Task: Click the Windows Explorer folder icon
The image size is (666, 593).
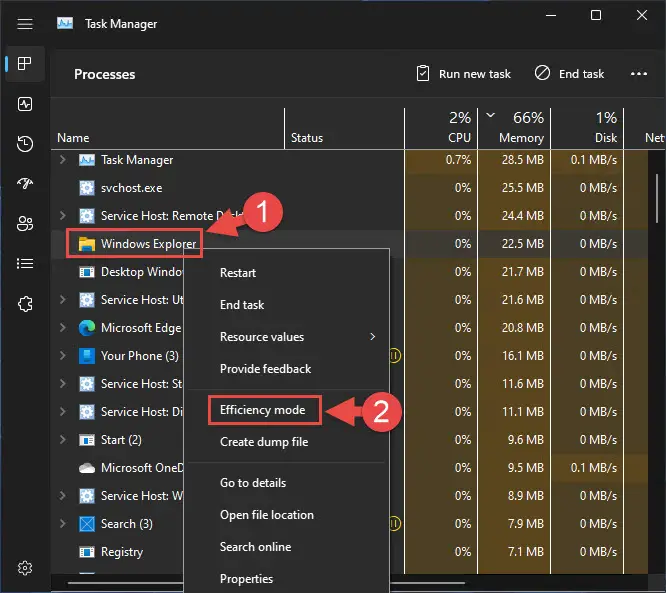Action: click(x=87, y=244)
